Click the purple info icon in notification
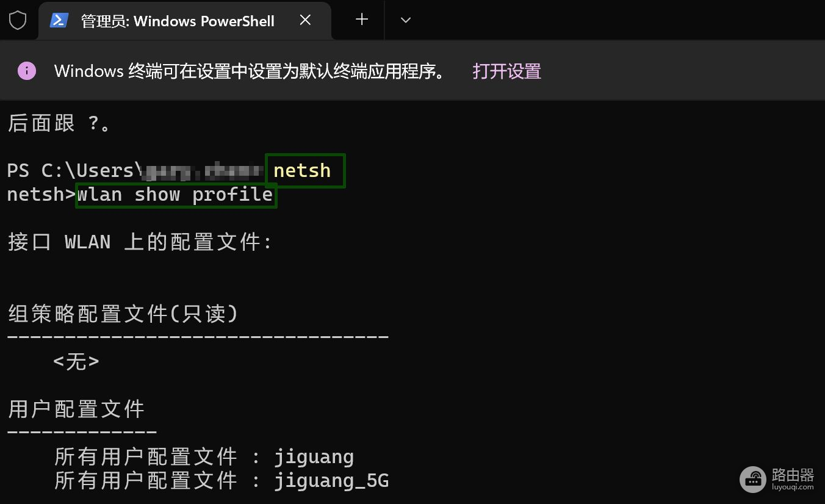The width and height of the screenshot is (825, 504). 27,71
